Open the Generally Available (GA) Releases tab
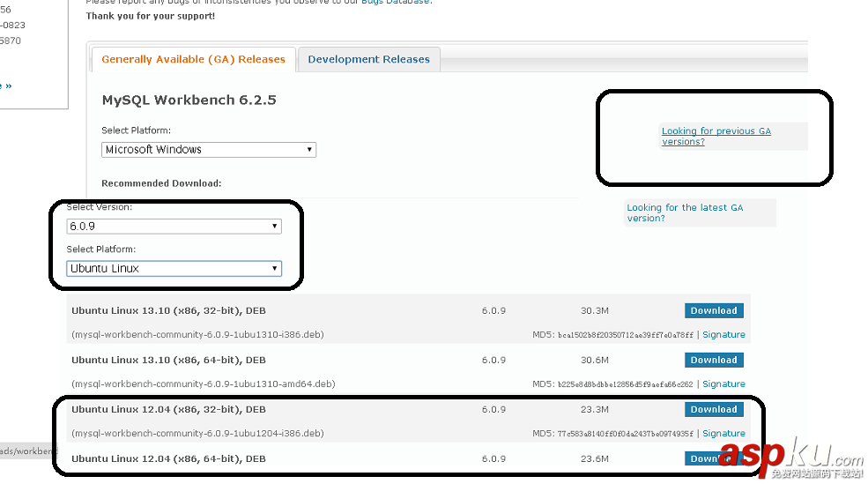The image size is (868, 484). (x=193, y=59)
